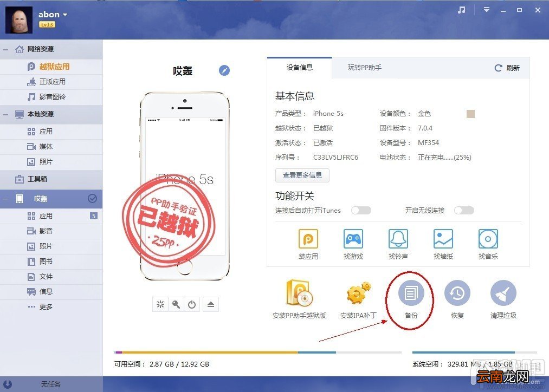Open the music note icon in title bar
Viewport: 549px width, 392px height.
pos(461,10)
